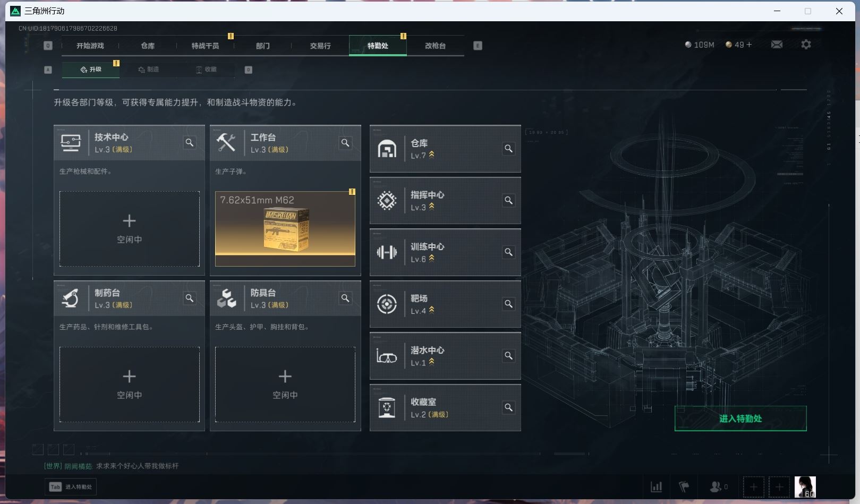The width and height of the screenshot is (860, 504).
Task: Open the mail envelope icon
Action: (777, 45)
